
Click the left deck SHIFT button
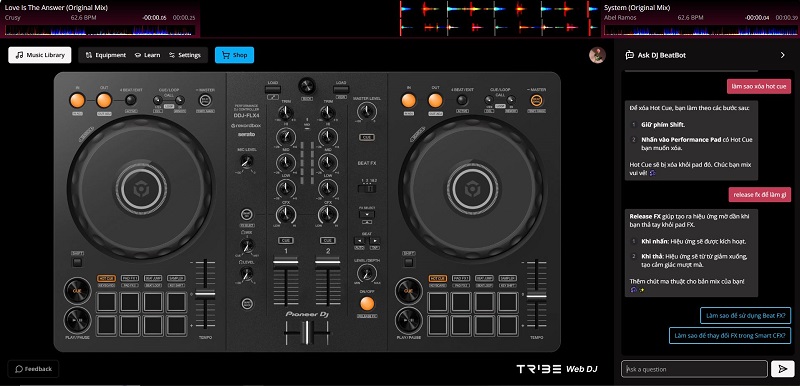tap(77, 263)
